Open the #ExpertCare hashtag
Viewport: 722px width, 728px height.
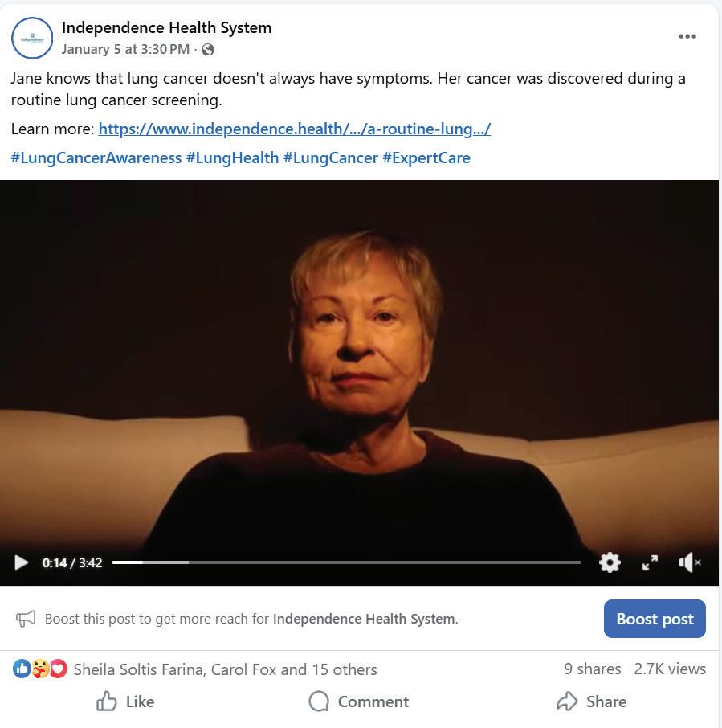tap(426, 157)
